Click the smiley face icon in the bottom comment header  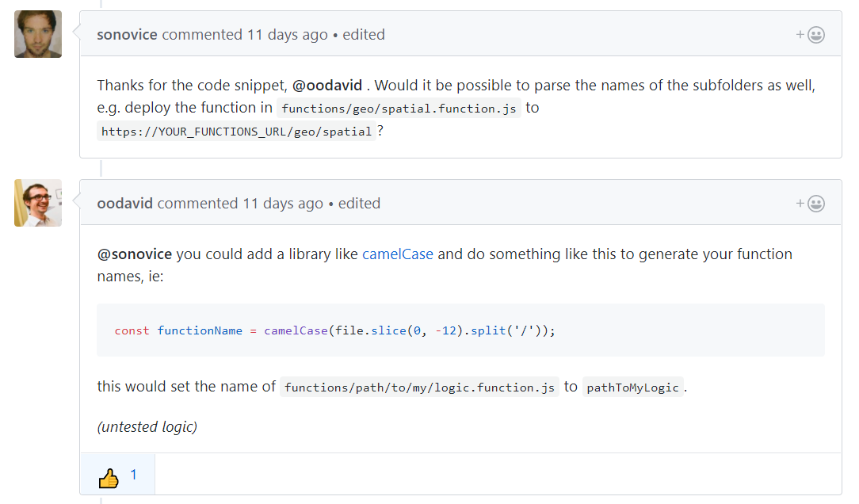tap(817, 203)
